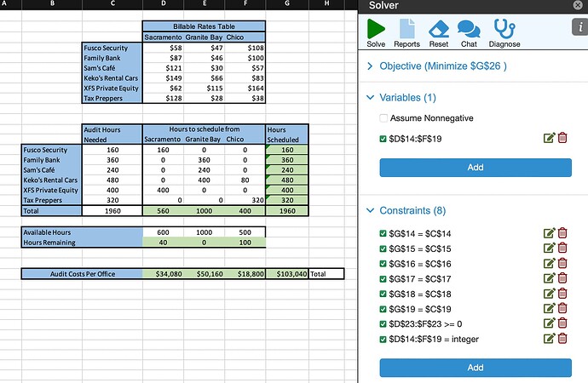Click the Reset eraser icon
The width and height of the screenshot is (588, 383).
(x=439, y=33)
